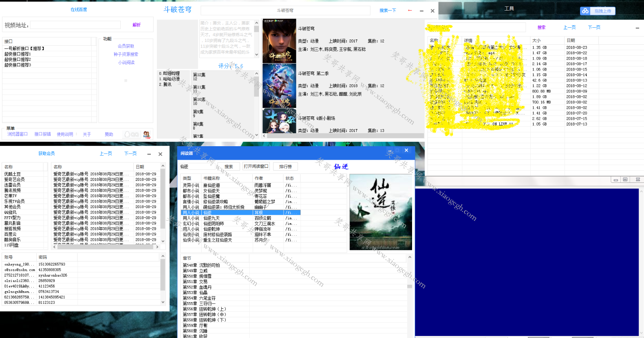This screenshot has height=338, width=644.
Task: Select the highlighted 仙逆 by 耳根 row
Action: coord(241,213)
